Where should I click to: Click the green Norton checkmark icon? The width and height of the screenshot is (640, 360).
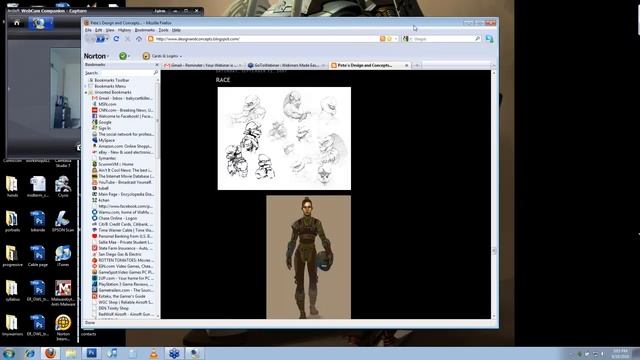[x=122, y=56]
